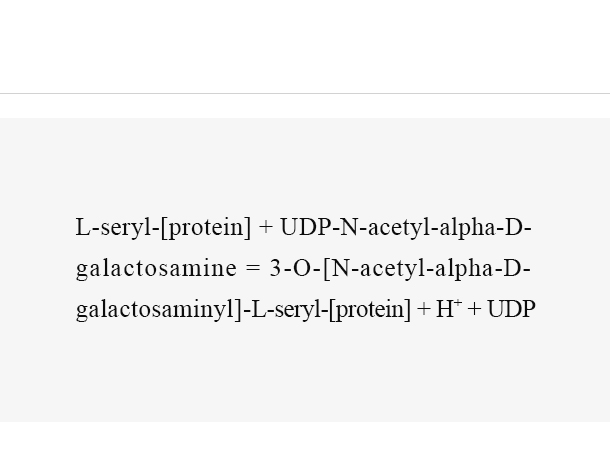Click alpha-D- at end of second line
The image size is (610, 463).
[x=482, y=268]
